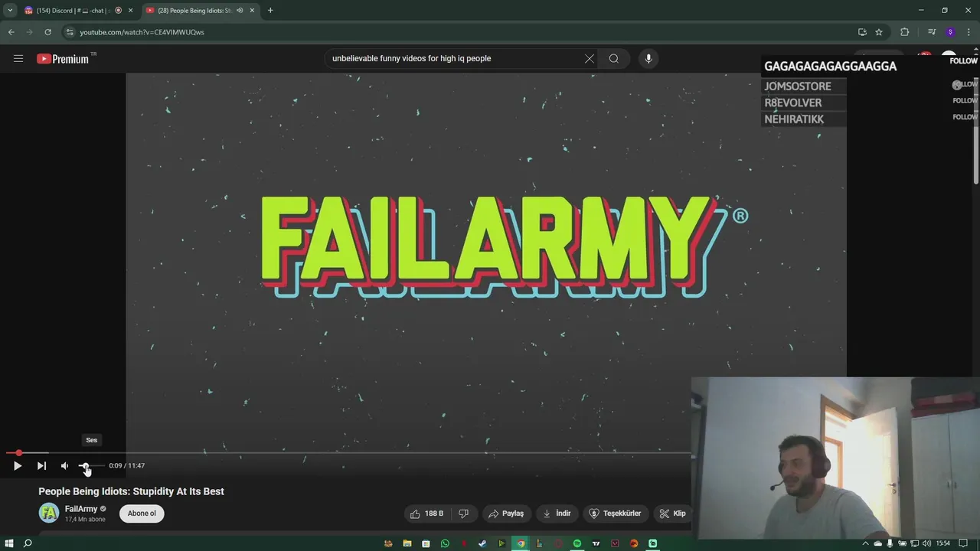Click the video title text
The image size is (980, 551).
click(x=131, y=491)
